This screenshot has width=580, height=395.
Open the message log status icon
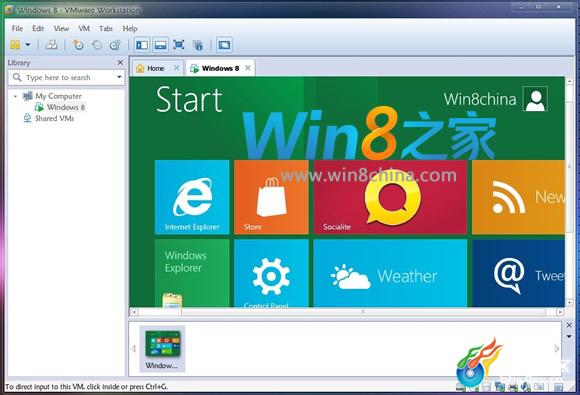pos(559,387)
